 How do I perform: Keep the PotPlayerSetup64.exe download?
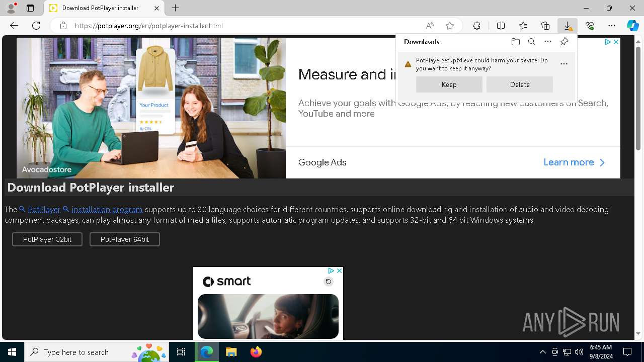click(x=449, y=84)
